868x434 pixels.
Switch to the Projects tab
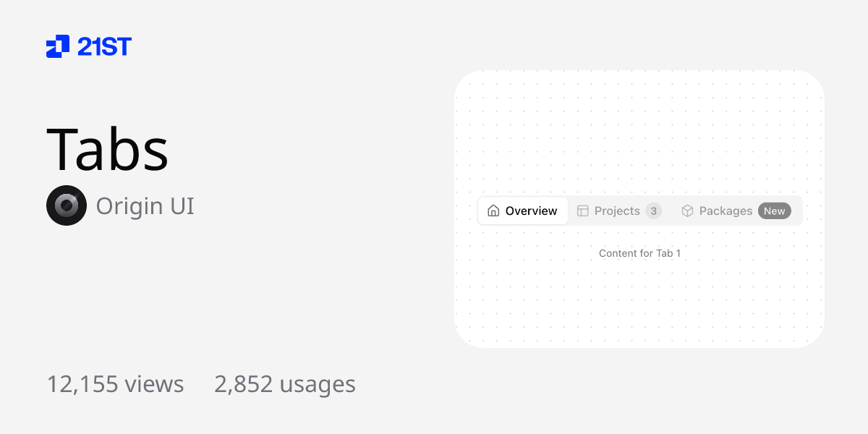(x=616, y=210)
